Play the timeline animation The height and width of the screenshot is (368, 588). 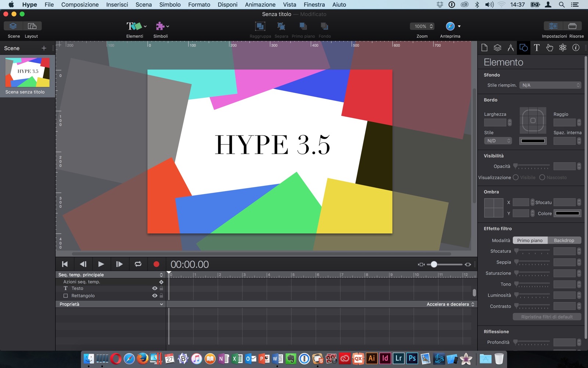tap(101, 264)
